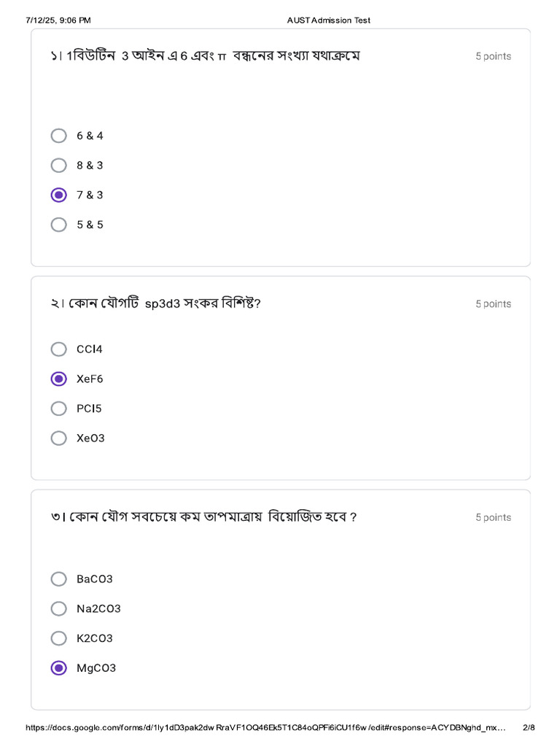Pick the "5 & 5" radio option

(59, 225)
